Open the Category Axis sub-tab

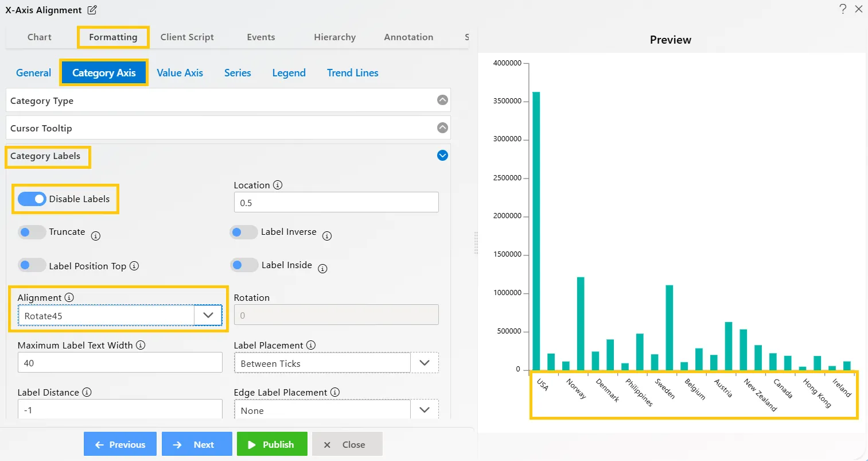[104, 73]
